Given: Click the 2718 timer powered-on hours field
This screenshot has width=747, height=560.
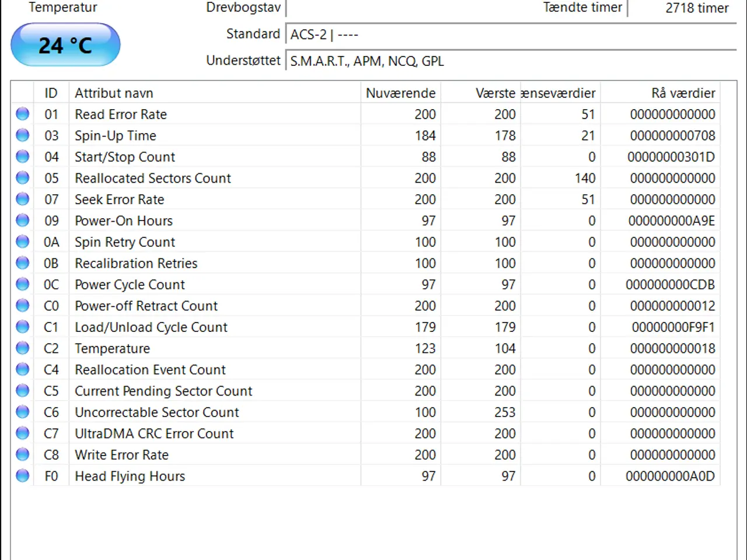Looking at the screenshot, I should pyautogui.click(x=683, y=8).
